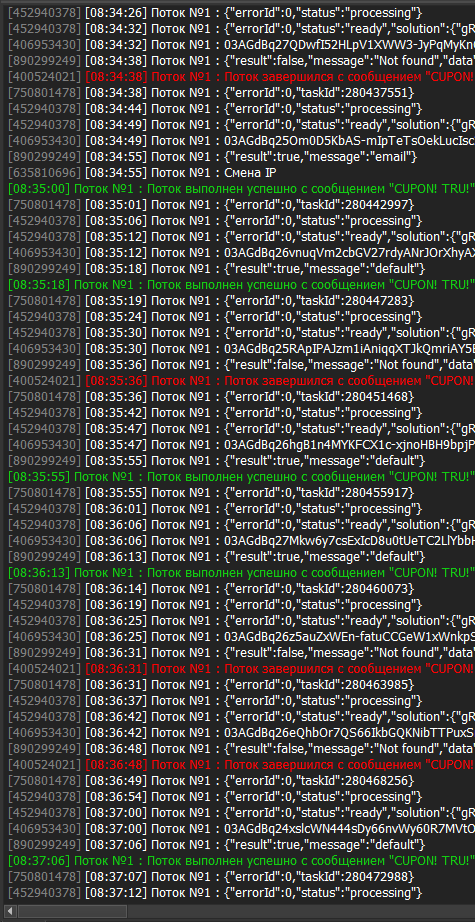
Task: Select log entry with taskId 280468256
Action: 238,780
